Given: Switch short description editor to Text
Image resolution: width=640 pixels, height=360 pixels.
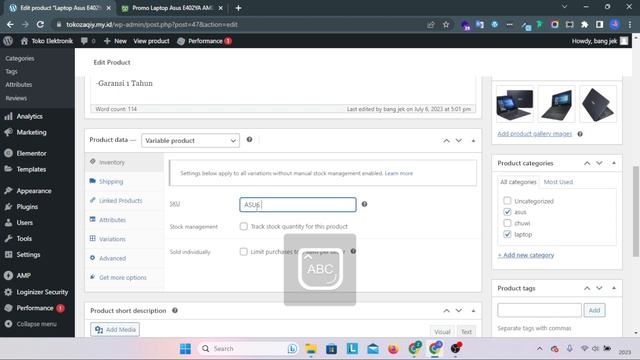Looking at the screenshot, I should (x=466, y=332).
